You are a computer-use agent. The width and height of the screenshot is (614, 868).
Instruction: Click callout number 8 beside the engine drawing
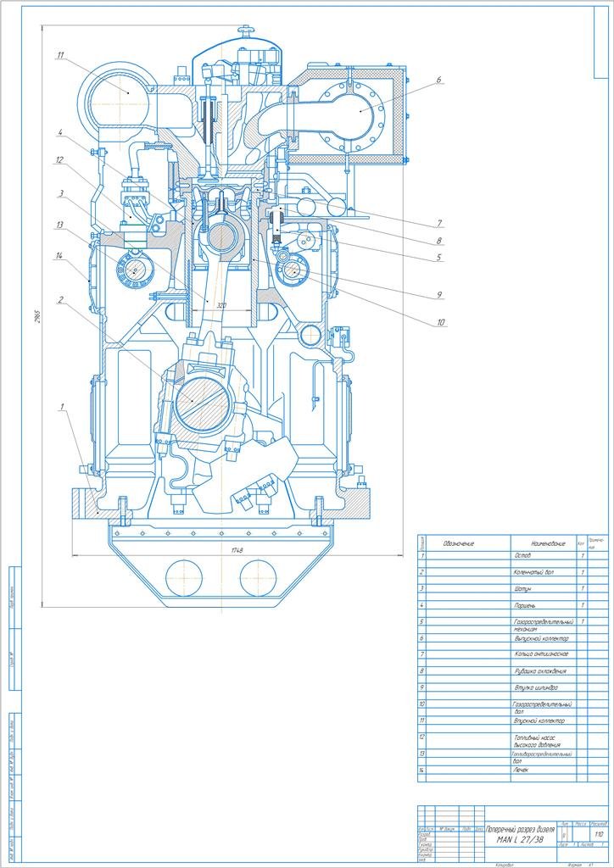click(x=438, y=240)
